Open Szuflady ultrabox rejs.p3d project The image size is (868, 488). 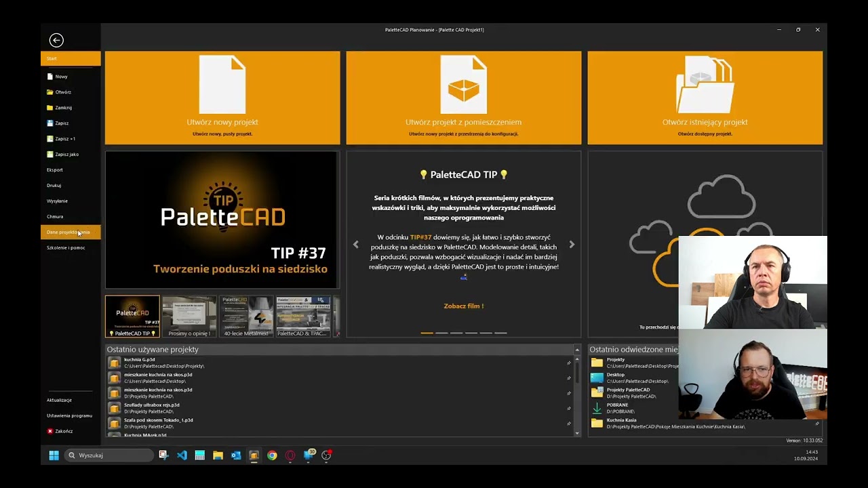pos(339,408)
